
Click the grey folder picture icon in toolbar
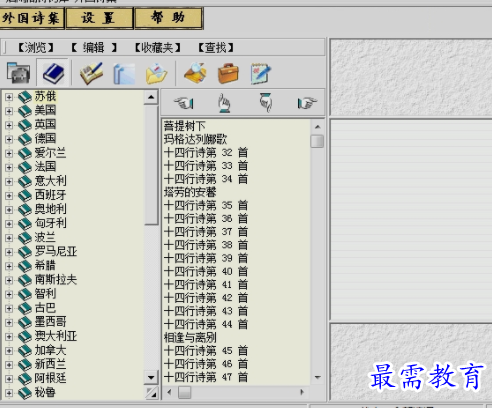click(x=19, y=72)
